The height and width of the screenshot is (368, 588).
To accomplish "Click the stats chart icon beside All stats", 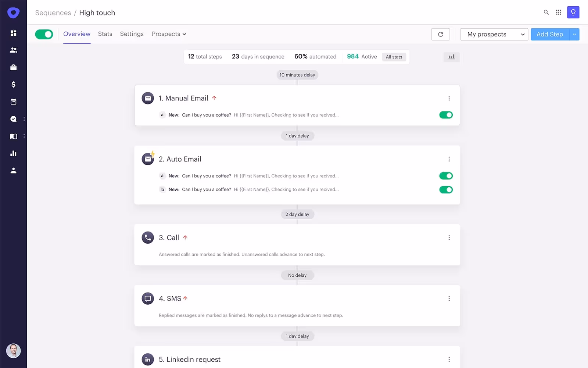I will pyautogui.click(x=451, y=57).
